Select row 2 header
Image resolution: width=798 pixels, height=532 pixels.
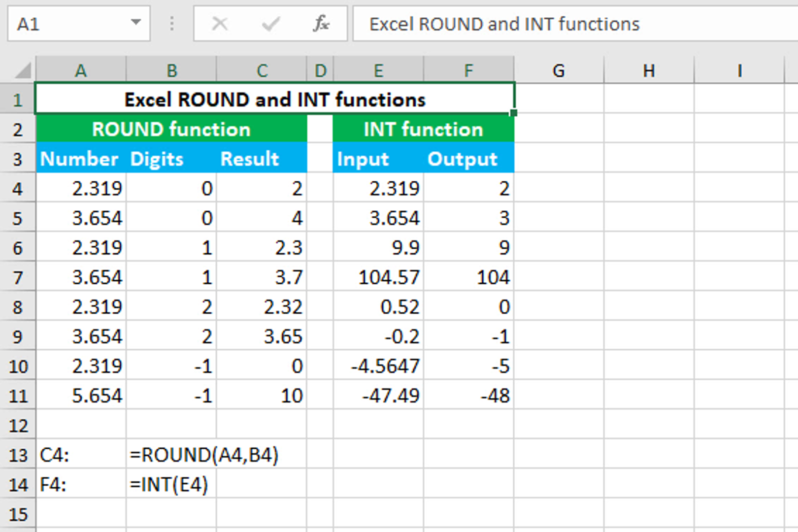[18, 129]
